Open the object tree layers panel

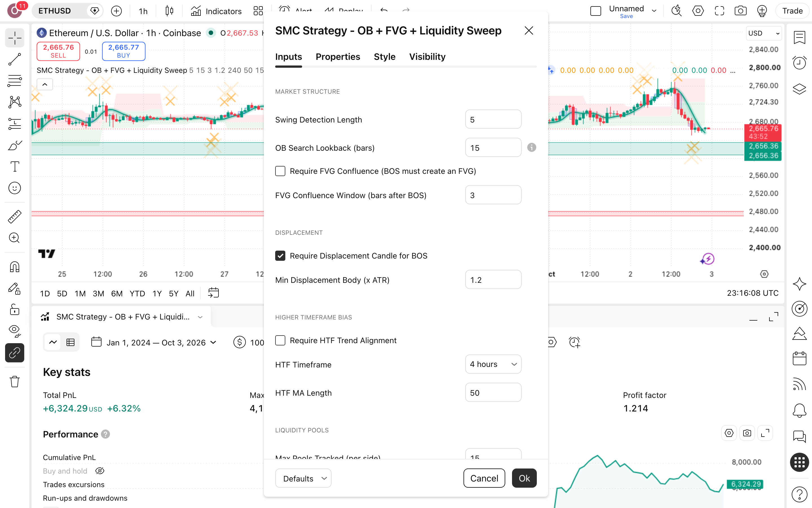pyautogui.click(x=800, y=89)
